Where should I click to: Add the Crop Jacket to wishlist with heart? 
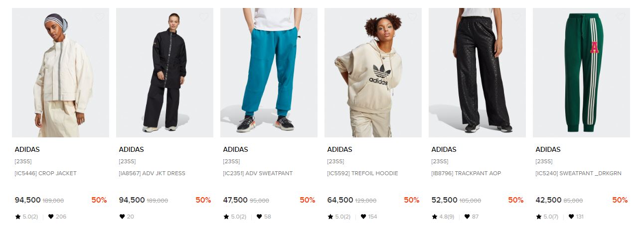[100, 17]
